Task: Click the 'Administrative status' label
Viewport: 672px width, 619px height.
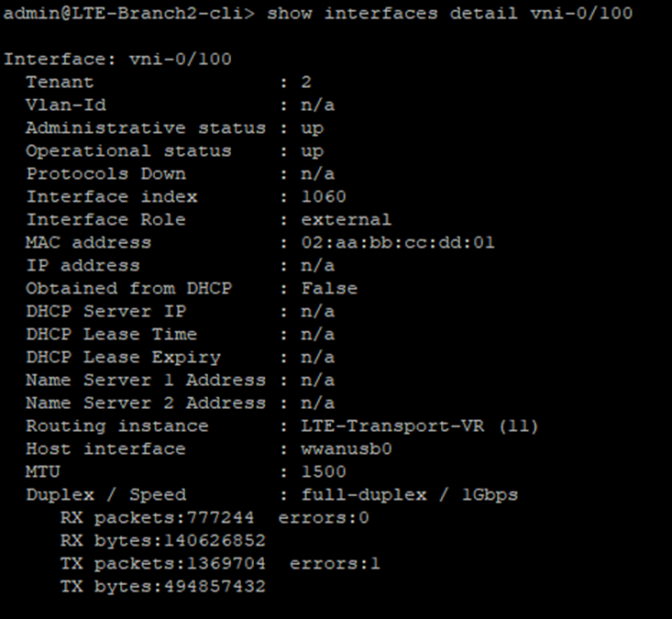Action: 146,127
